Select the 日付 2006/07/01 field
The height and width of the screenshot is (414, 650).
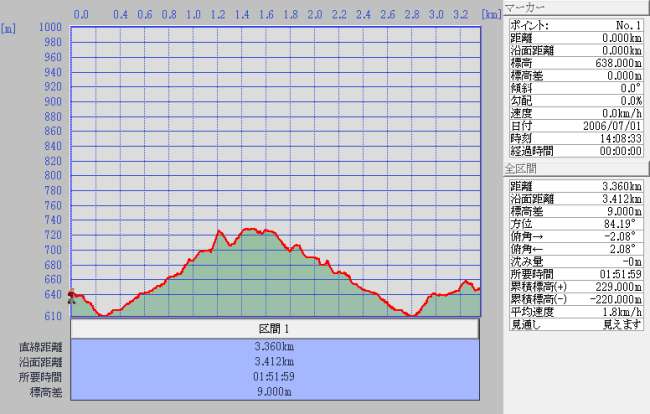click(x=576, y=125)
